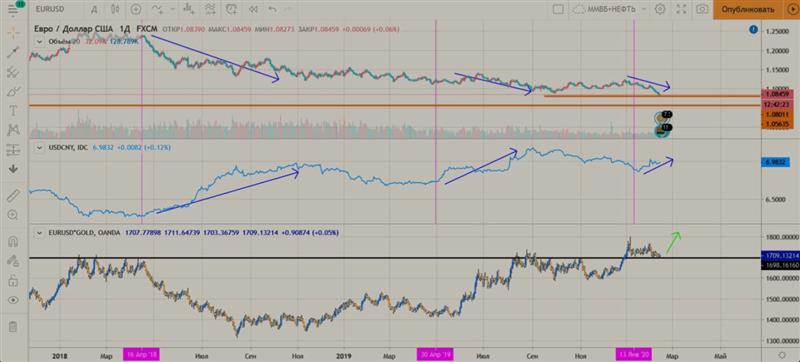
Task: Click the ММВБ+НЕФТЬ saved layout name
Action: click(x=611, y=9)
